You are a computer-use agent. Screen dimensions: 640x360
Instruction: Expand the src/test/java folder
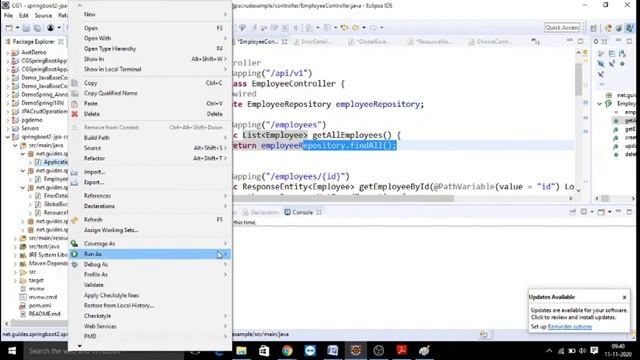click(16, 247)
